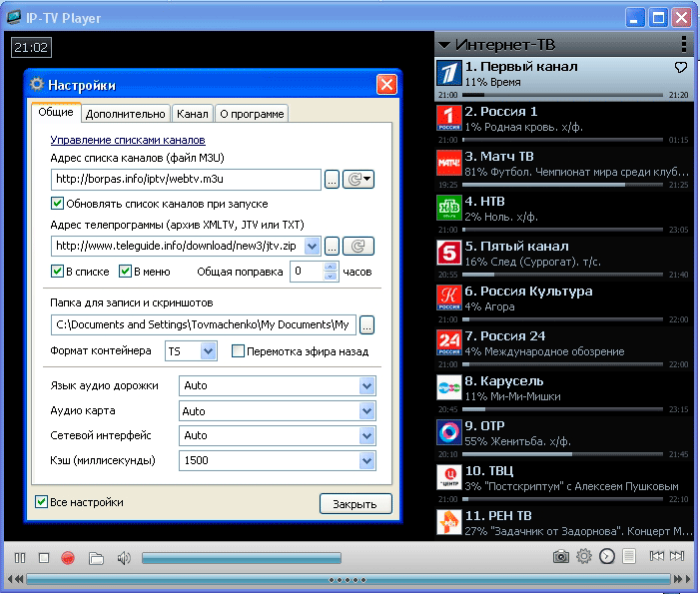Screen dimensions: 700x594
Task: Pause playback with the pause button
Action: pos(20,558)
